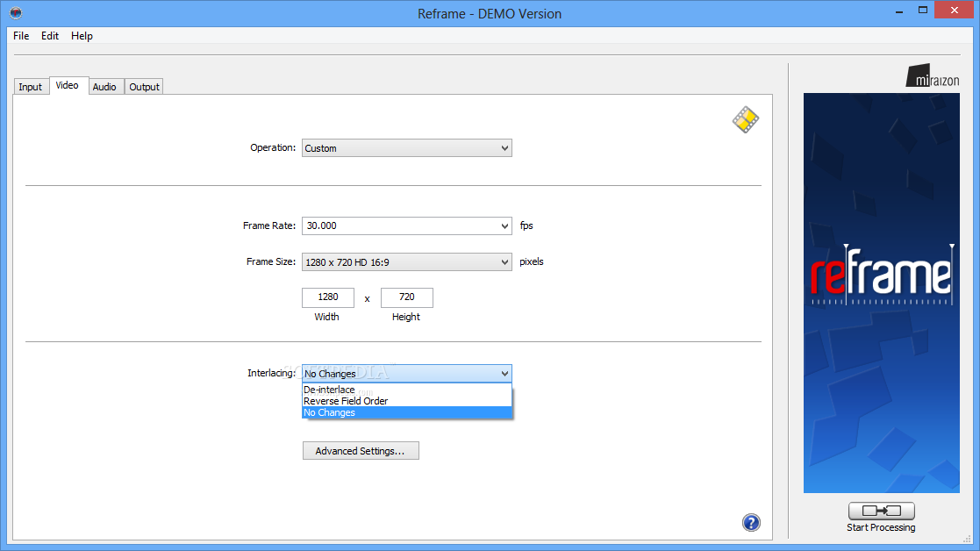Open the File menu
This screenshot has width=980, height=551.
(x=21, y=36)
